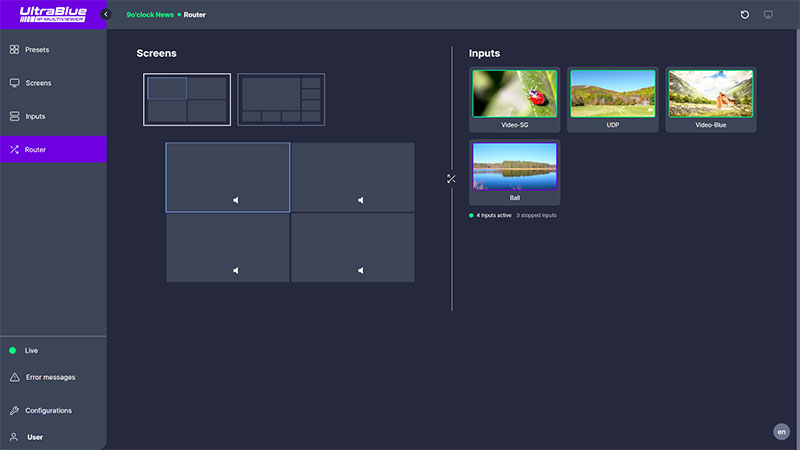Click the speaker icon in bottom-right tile
Screen dimensions: 800x450
(x=360, y=270)
